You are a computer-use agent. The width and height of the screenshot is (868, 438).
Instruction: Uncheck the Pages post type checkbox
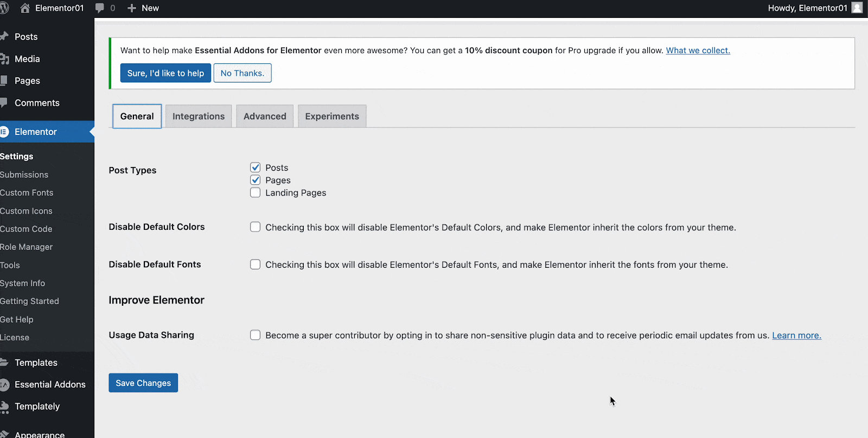point(255,179)
